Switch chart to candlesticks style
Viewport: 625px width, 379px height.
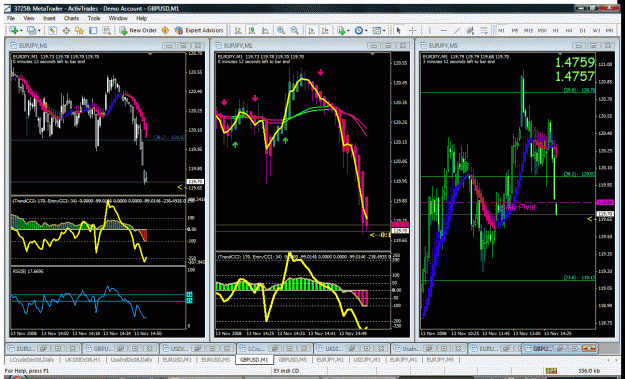click(252, 30)
